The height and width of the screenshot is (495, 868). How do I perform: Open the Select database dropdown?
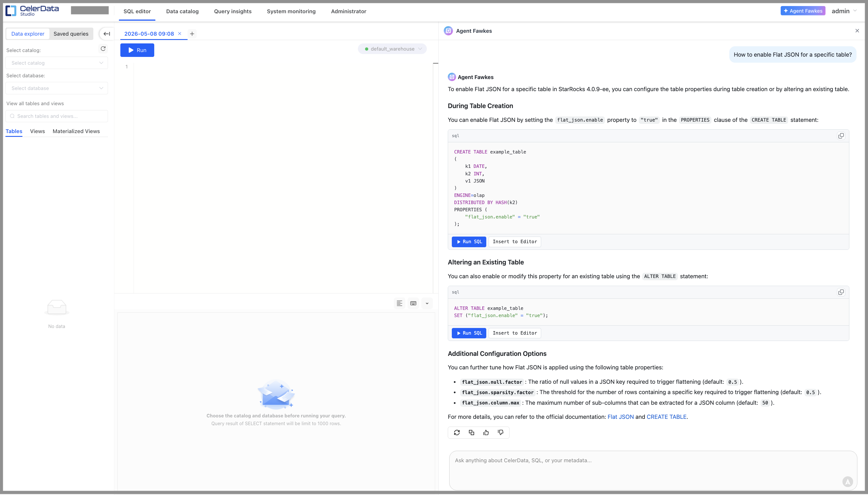57,89
